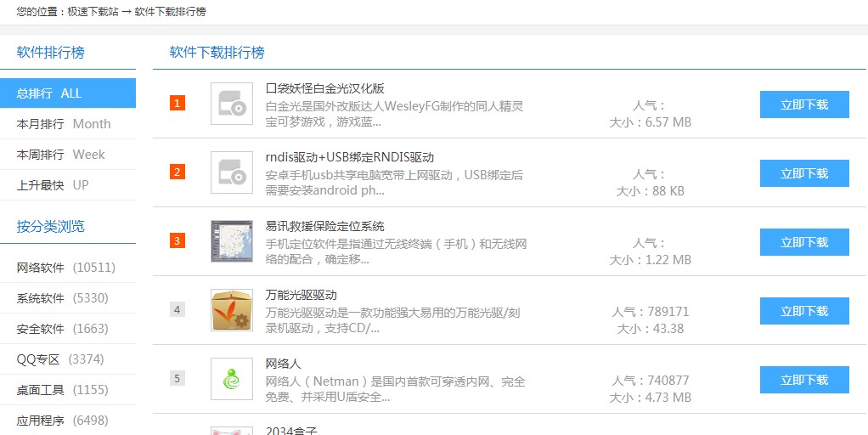868x435 pixels.
Task: Browse the 安全软件 category
Action: (x=41, y=329)
